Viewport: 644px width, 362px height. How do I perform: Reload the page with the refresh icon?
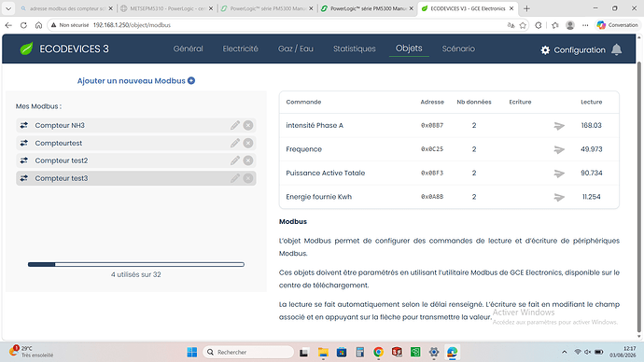[x=23, y=25]
